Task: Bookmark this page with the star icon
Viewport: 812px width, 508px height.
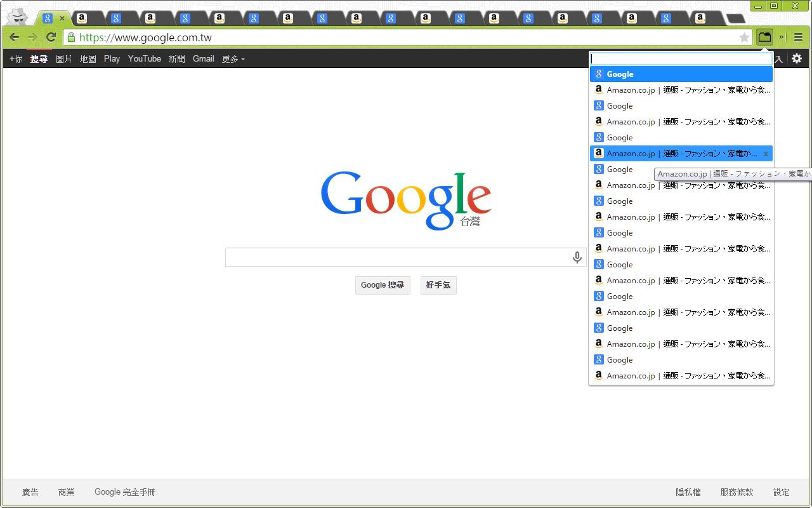Action: tap(744, 37)
